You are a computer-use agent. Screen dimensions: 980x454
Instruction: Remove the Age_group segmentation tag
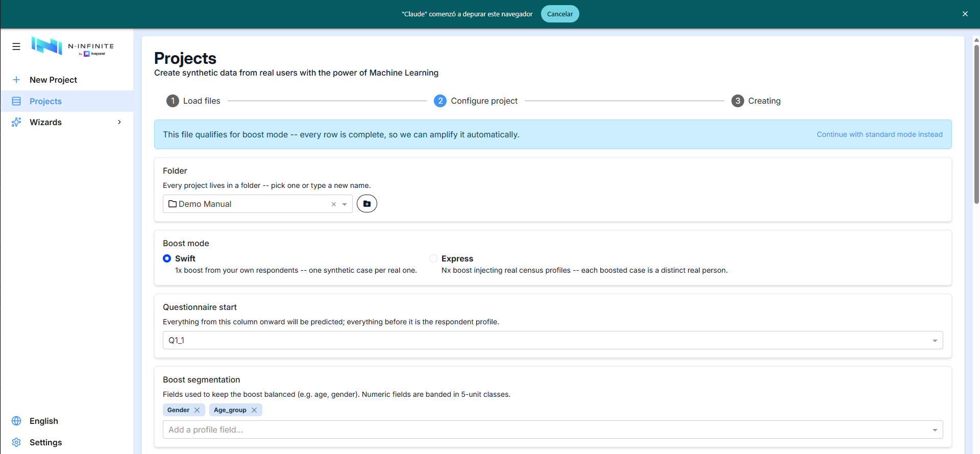tap(254, 410)
